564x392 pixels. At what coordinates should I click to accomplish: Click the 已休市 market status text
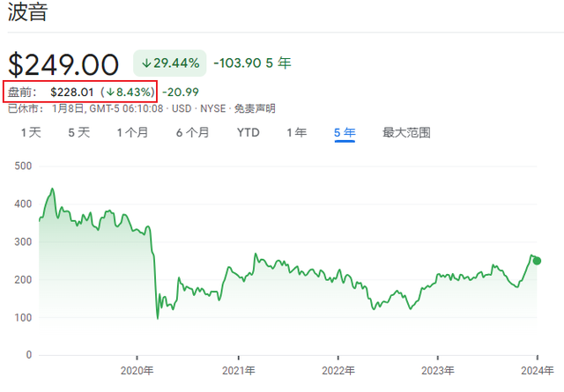[24, 108]
